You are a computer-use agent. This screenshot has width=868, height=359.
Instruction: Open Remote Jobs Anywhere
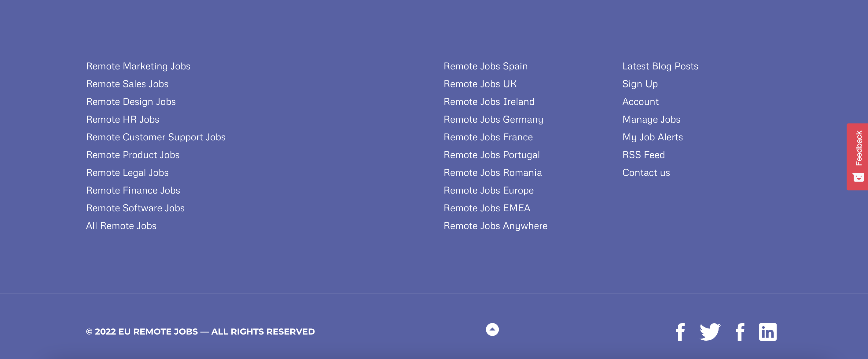tap(495, 226)
